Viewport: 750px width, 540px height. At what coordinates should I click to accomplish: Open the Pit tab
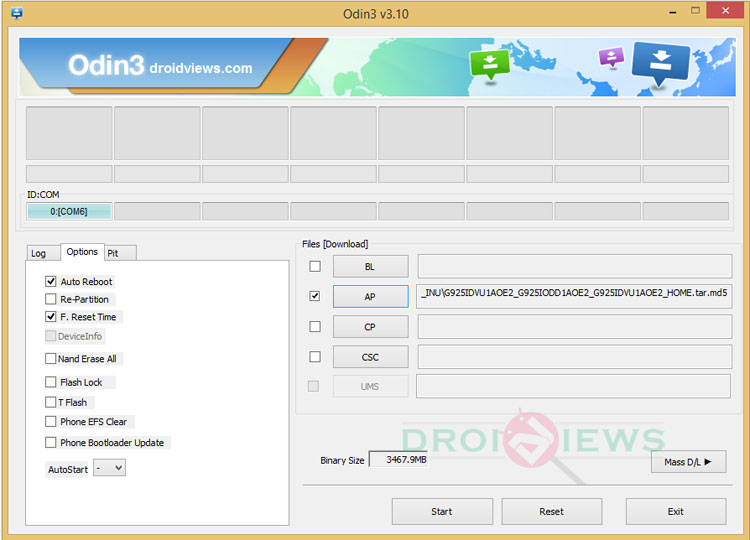click(x=121, y=253)
